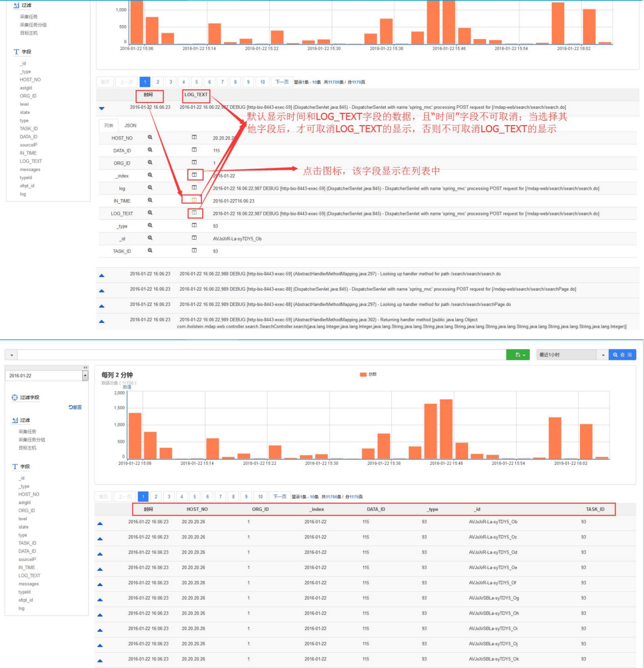Toggle LOG_TEXT column display icon
The height and width of the screenshot is (668, 644).
194,213
